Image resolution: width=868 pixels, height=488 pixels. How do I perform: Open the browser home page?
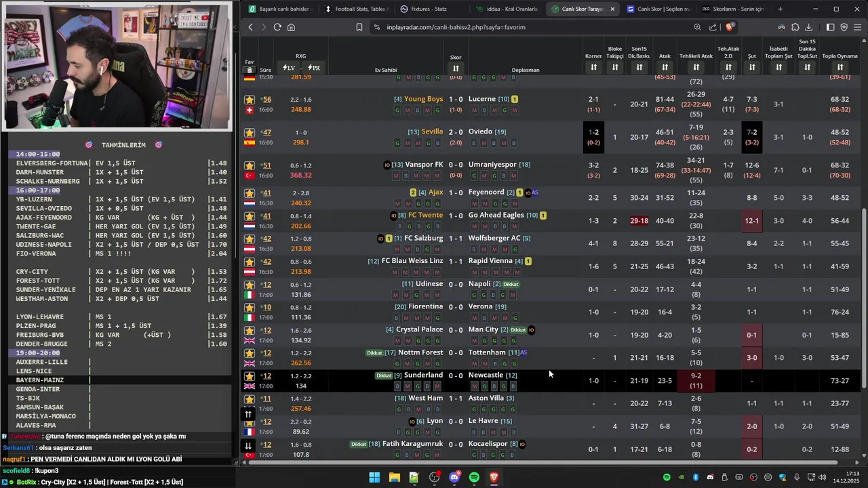tap(291, 27)
